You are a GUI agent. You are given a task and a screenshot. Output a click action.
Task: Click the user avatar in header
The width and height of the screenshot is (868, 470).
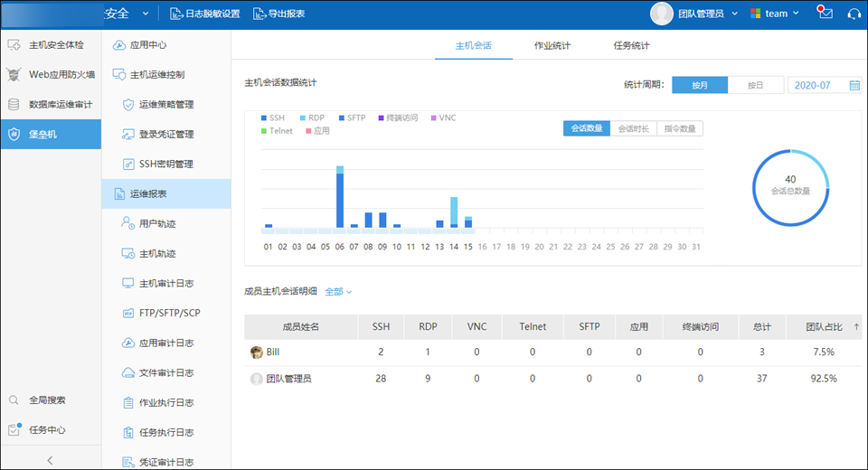[x=662, y=14]
